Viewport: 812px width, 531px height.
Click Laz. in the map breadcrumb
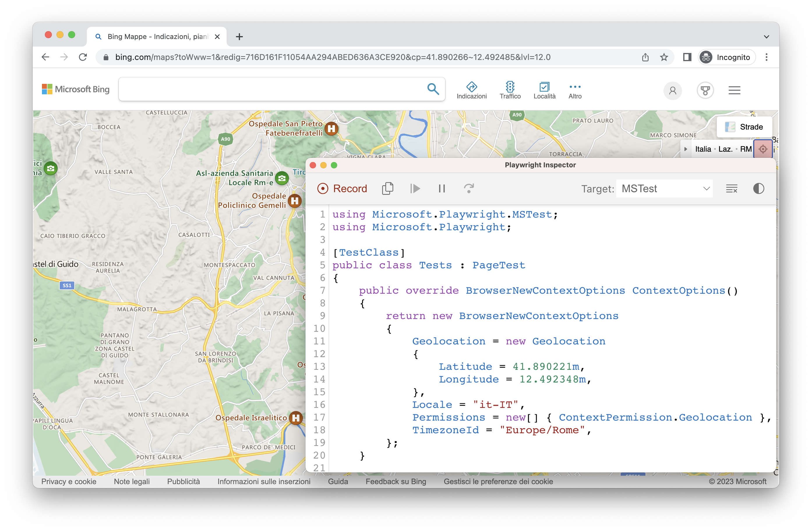coord(725,149)
